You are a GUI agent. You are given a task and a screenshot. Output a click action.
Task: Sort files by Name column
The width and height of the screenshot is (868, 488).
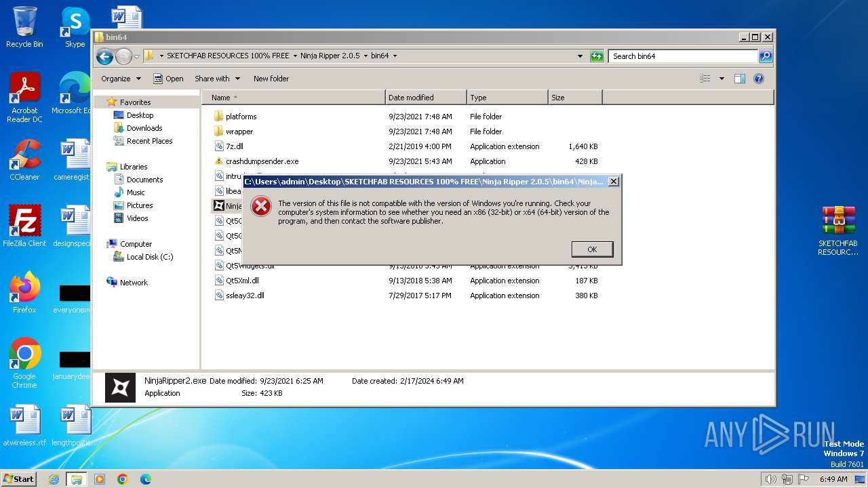click(293, 98)
